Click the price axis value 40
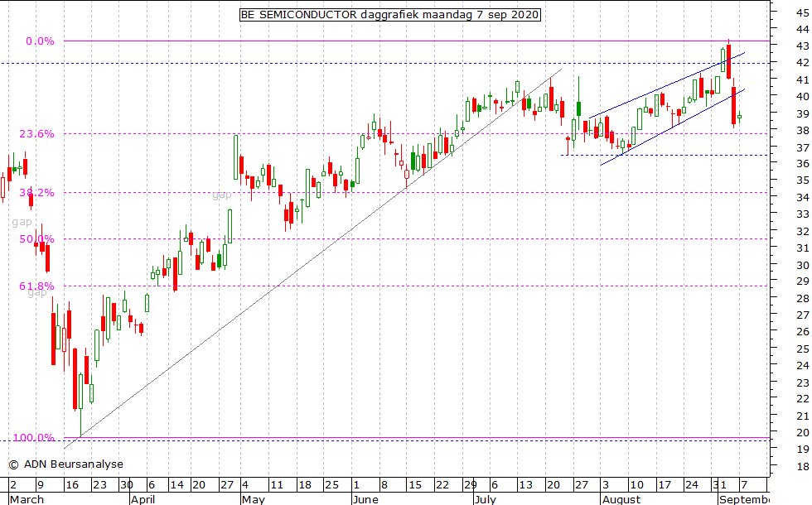Viewport: 812px width, 505px height. pyautogui.click(x=803, y=97)
